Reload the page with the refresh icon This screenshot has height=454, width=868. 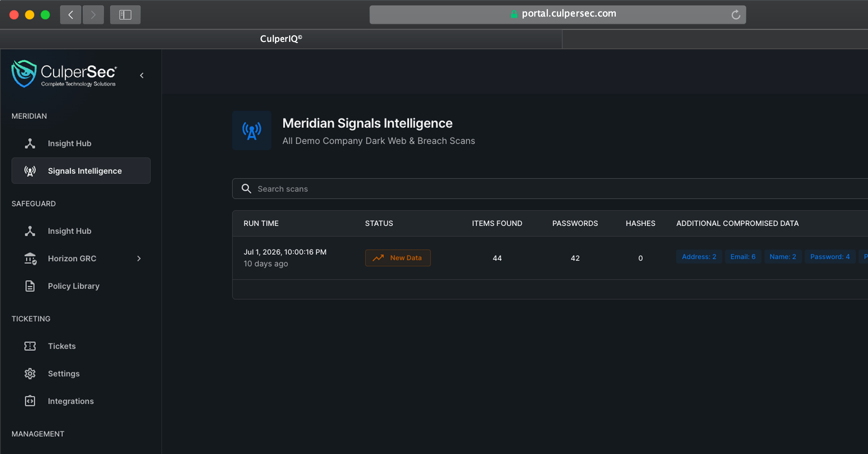(736, 15)
